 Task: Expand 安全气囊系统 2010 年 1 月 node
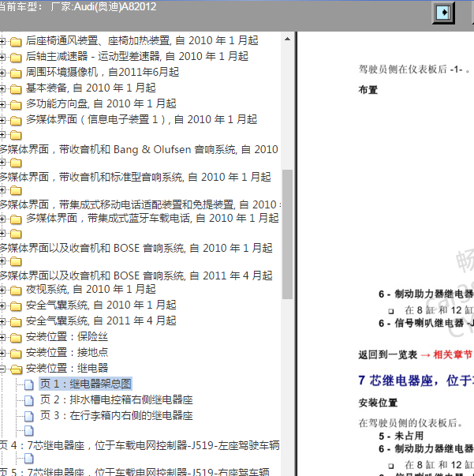pos(2,305)
